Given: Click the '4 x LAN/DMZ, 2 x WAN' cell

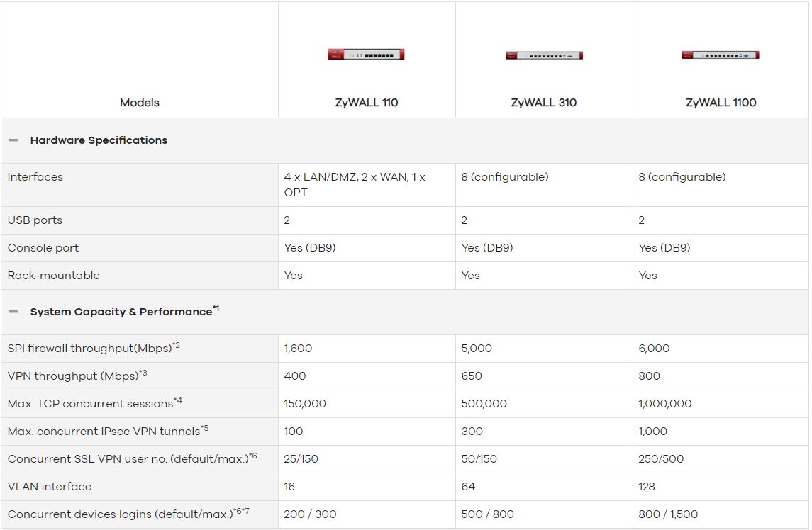Looking at the screenshot, I should point(355,185).
